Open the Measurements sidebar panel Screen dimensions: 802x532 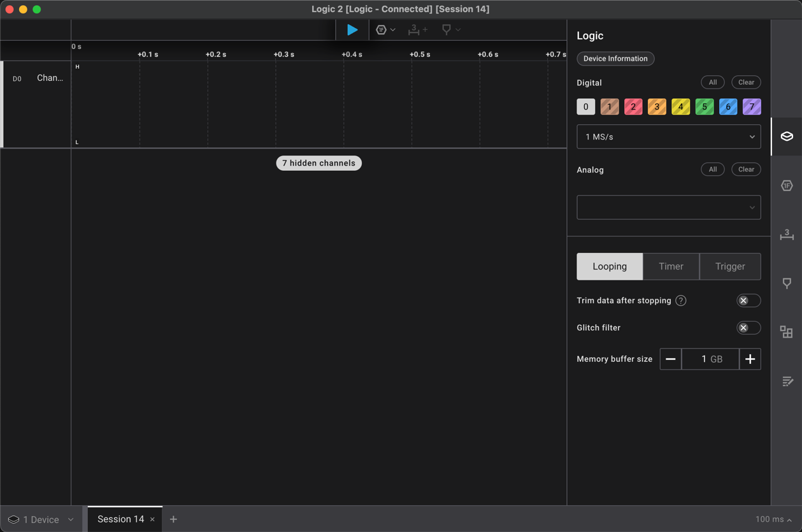click(787, 234)
